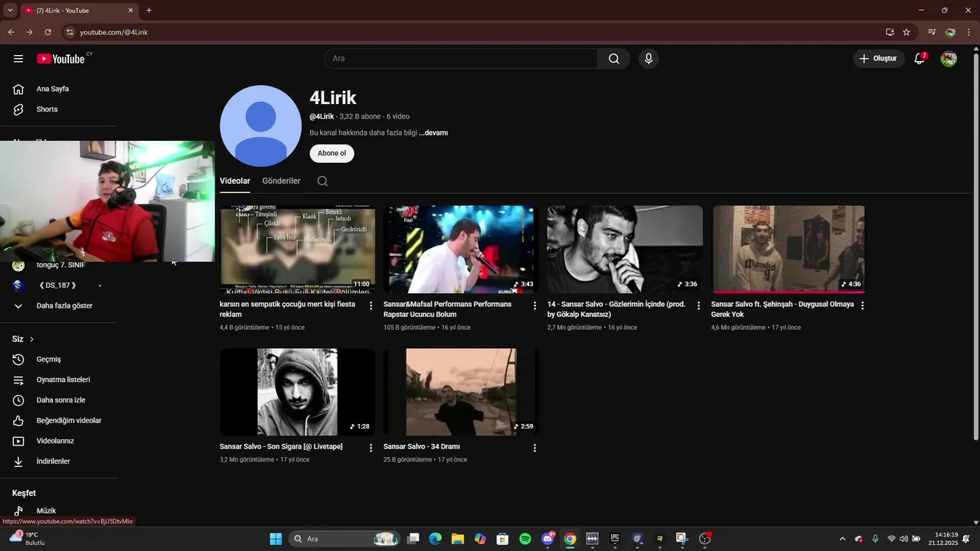Screen dimensions: 980x551
Task: Play the 'Gözlerimin İçinde' thumbnail
Action: [625, 249]
